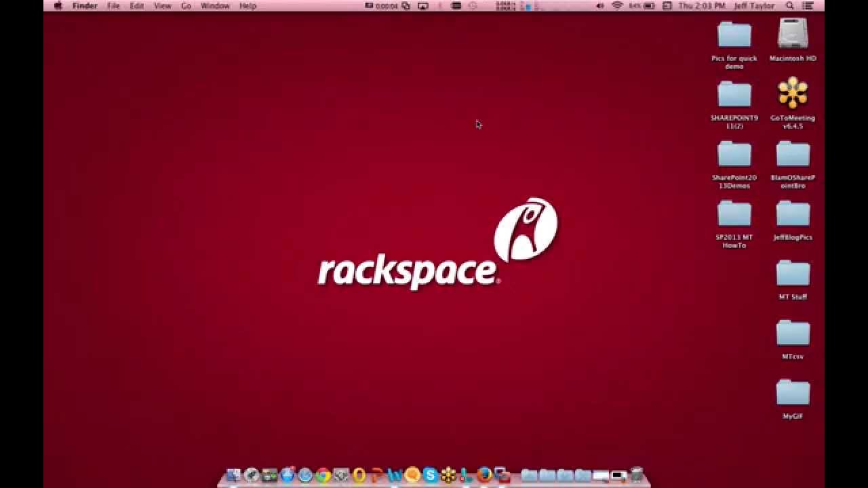The image size is (868, 488).
Task: Click the Thu 2:03 PM clock
Action: coord(701,5)
